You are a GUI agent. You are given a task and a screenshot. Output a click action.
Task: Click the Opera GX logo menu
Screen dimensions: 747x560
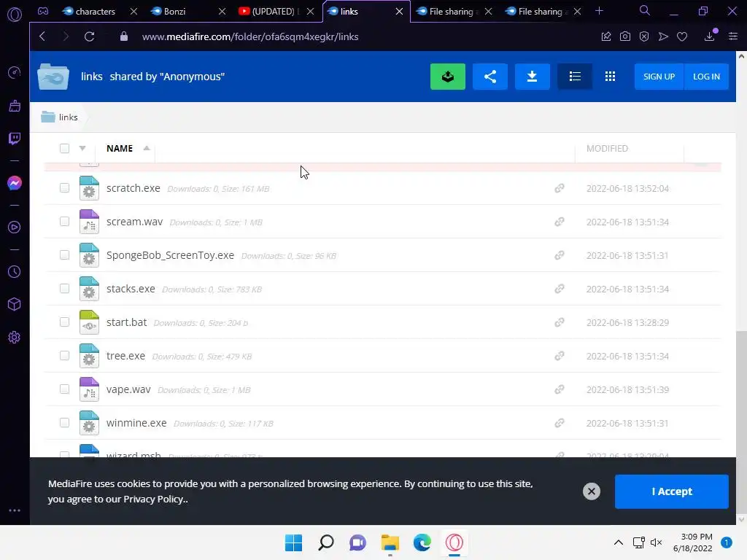pos(15,15)
